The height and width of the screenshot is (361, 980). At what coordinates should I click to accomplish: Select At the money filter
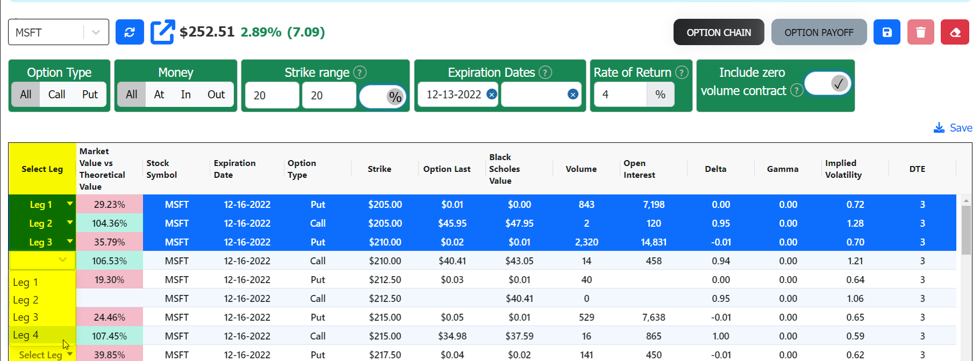pyautogui.click(x=159, y=95)
